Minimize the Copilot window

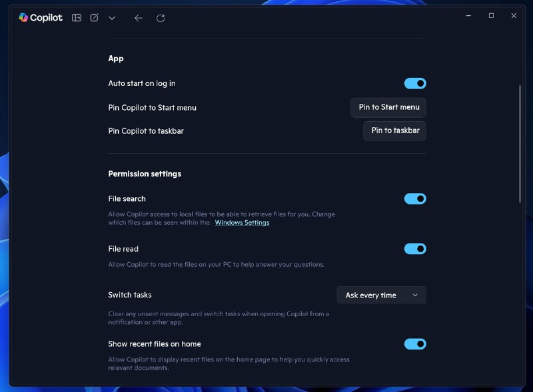pyautogui.click(x=468, y=15)
